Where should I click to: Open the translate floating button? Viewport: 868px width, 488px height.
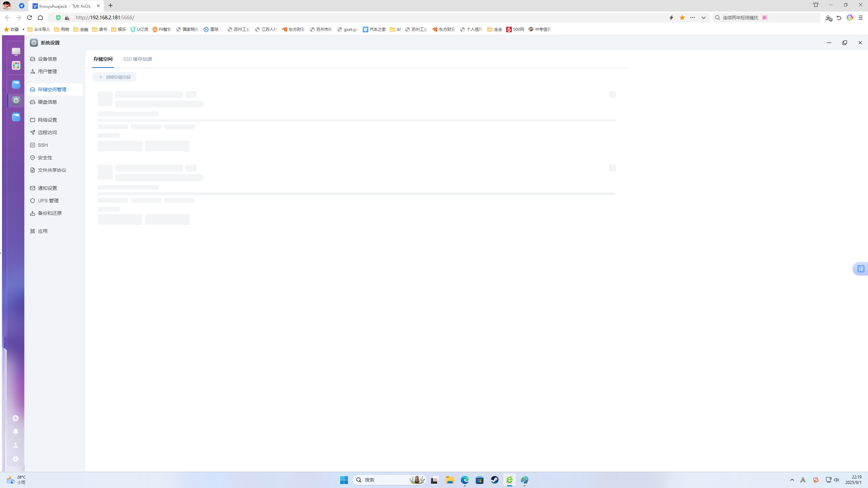click(861, 269)
